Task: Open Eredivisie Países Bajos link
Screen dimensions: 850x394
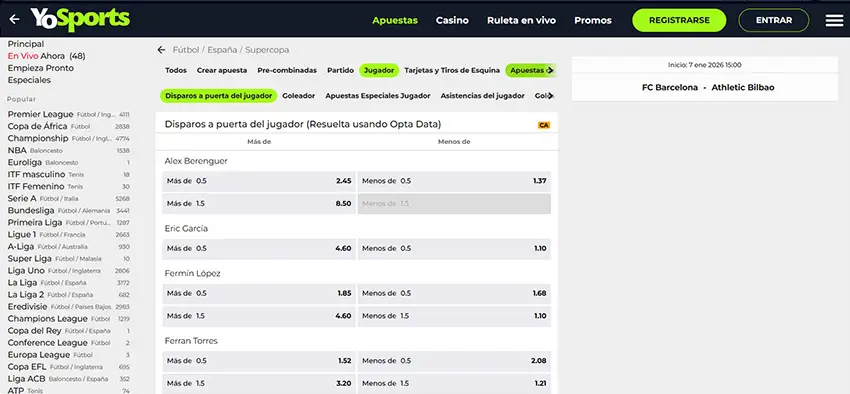Action: point(68,307)
